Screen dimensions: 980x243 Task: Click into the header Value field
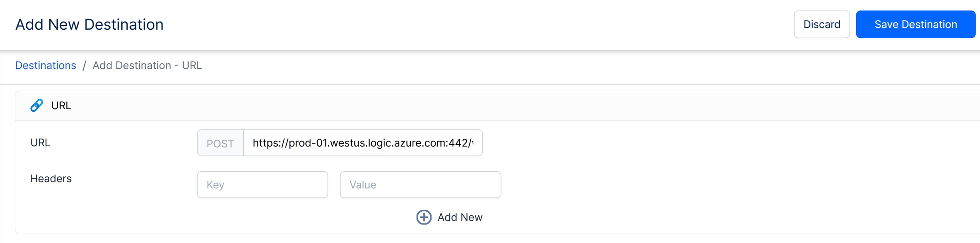click(x=420, y=185)
